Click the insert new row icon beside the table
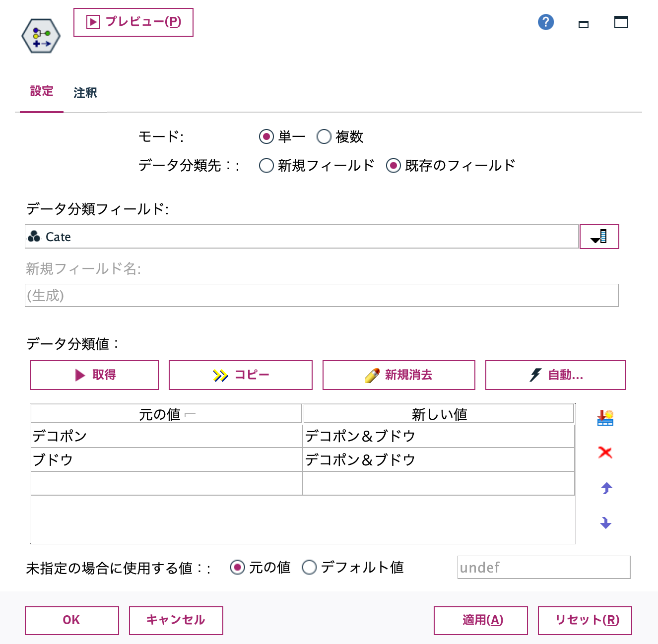 (605, 418)
